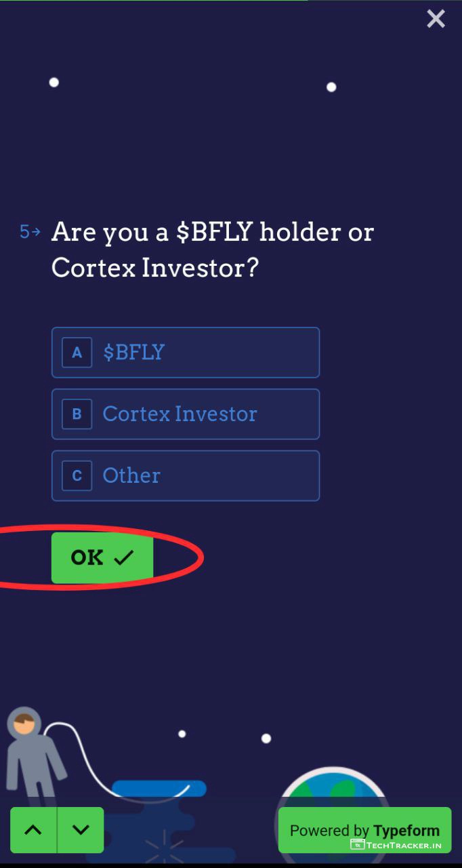Click the question text about $BFLY holder
462x868 pixels.
tap(212, 250)
